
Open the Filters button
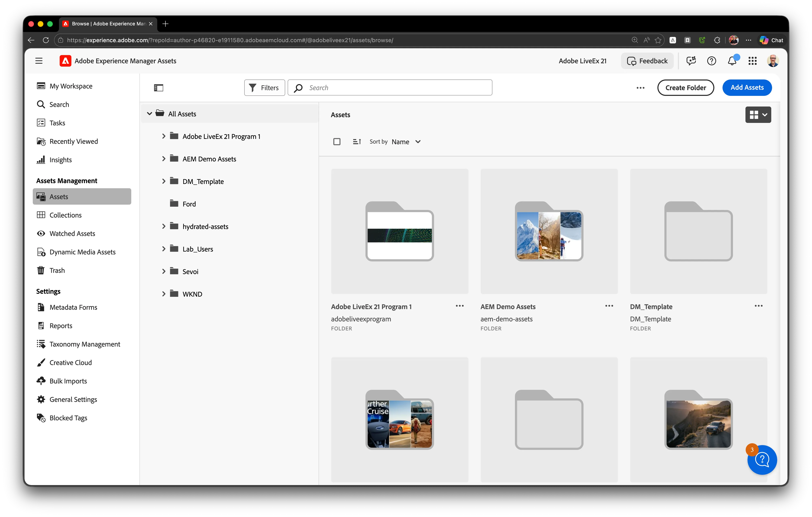[265, 88]
